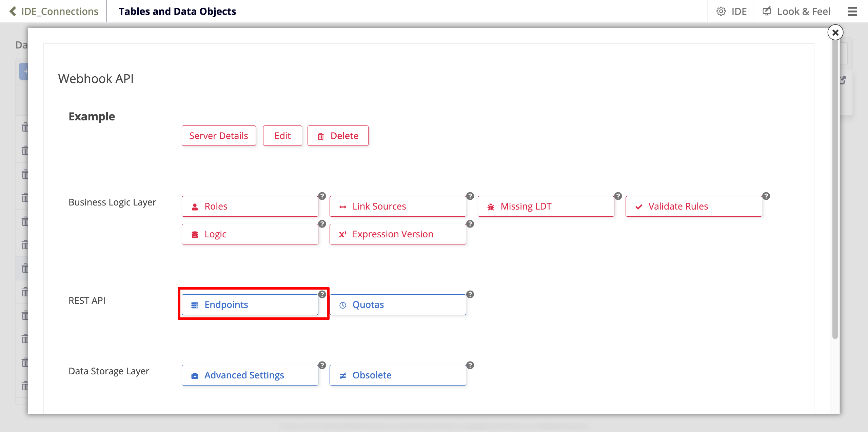The image size is (868, 432).
Task: Click the help icon beside Validate Rules
Action: (x=766, y=196)
